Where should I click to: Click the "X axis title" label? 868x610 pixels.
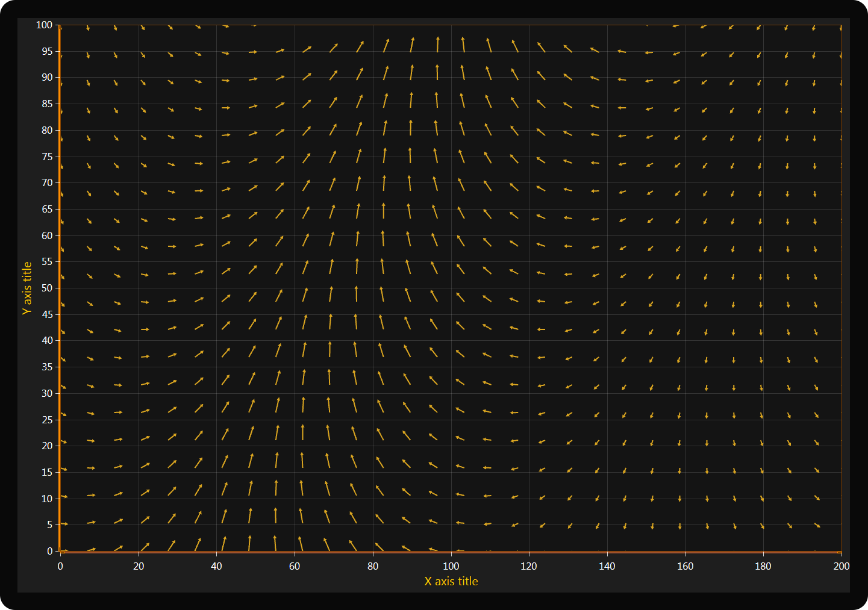click(451, 581)
